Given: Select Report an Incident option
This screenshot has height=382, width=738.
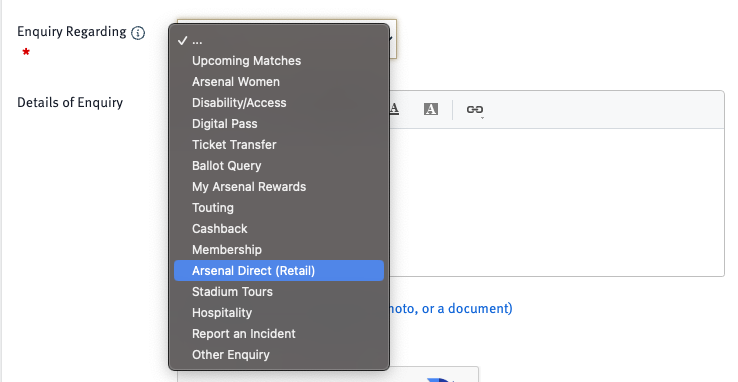Looking at the screenshot, I should 279,334.
